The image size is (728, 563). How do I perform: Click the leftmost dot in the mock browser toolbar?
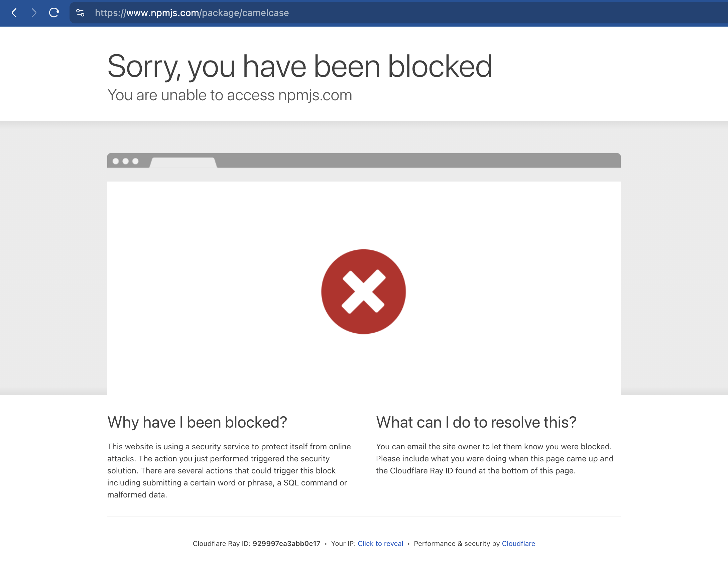[116, 162]
